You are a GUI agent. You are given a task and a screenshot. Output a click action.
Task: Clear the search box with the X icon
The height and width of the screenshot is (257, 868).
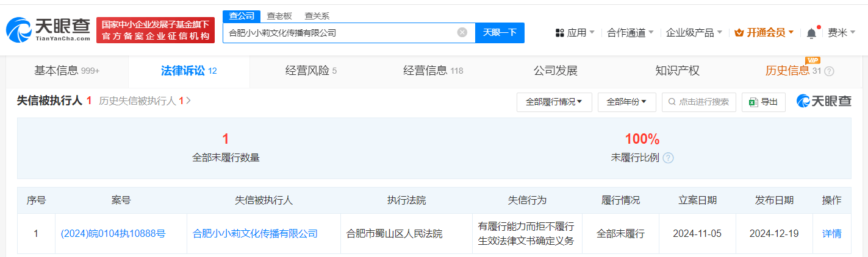[x=462, y=33]
